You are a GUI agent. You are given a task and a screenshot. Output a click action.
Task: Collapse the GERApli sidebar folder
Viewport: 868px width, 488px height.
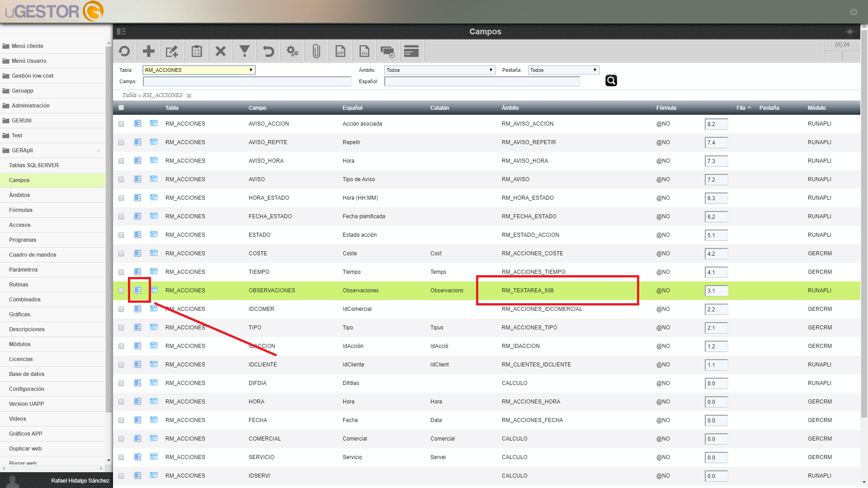(x=52, y=150)
